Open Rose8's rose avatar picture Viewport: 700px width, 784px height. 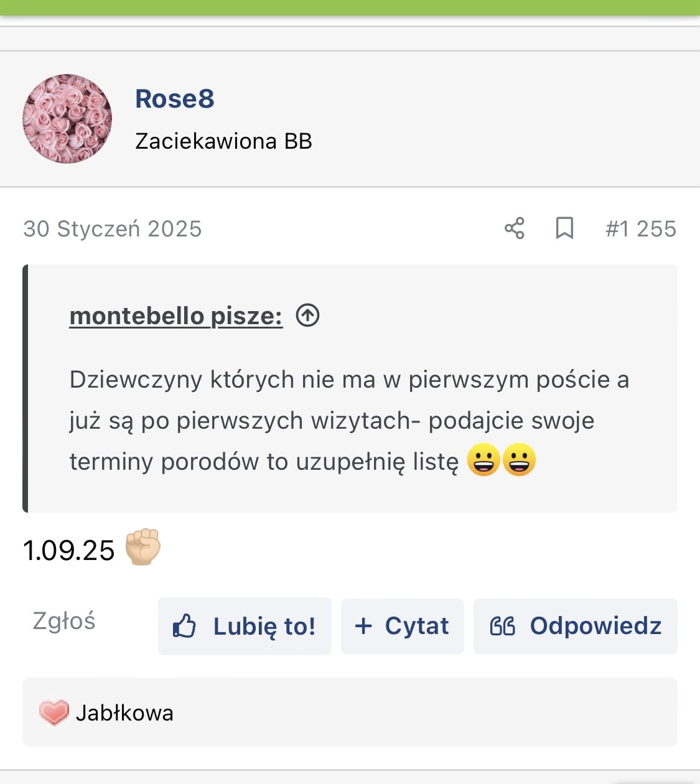[x=67, y=119]
